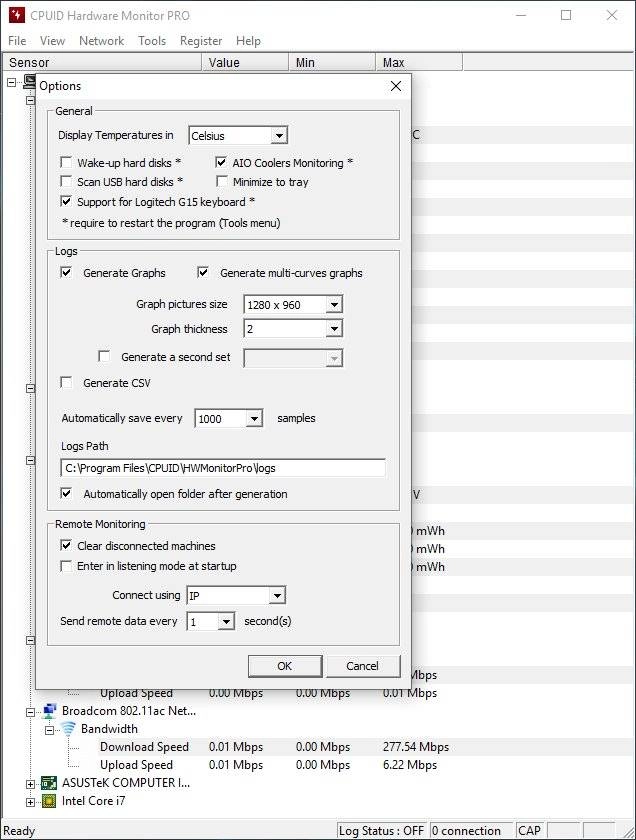
Task: Select ASUSTeK COMPUTER I... tree row
Action: point(126,783)
